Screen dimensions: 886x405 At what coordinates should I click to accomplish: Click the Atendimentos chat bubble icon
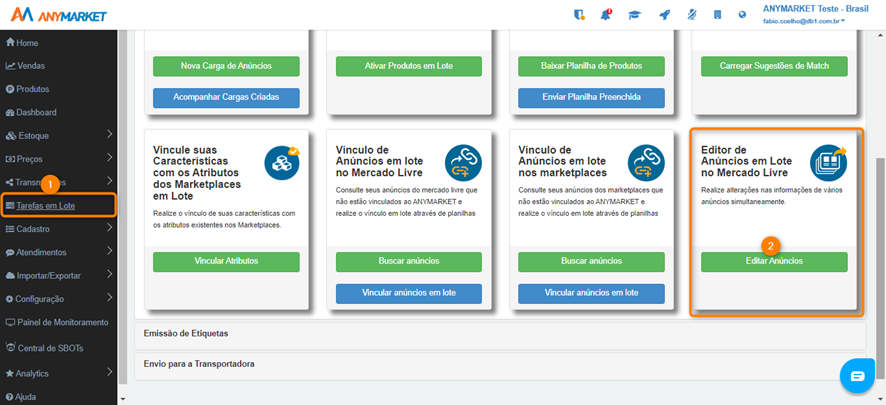(10, 252)
